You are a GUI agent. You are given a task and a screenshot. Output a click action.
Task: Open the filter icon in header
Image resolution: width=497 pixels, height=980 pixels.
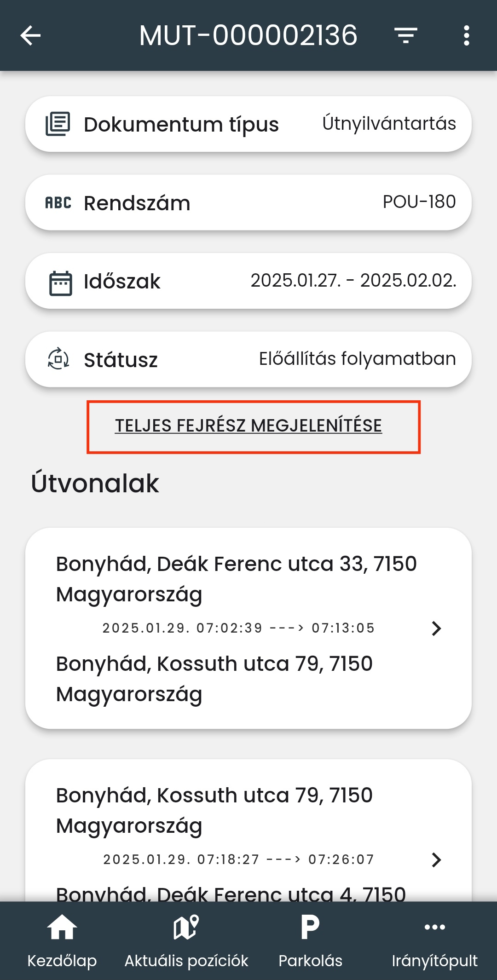click(405, 35)
